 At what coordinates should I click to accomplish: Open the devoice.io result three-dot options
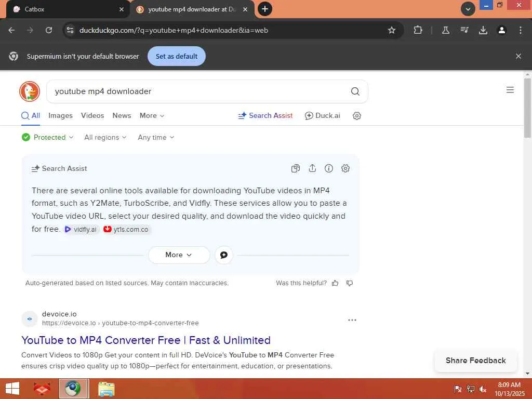[x=352, y=320]
